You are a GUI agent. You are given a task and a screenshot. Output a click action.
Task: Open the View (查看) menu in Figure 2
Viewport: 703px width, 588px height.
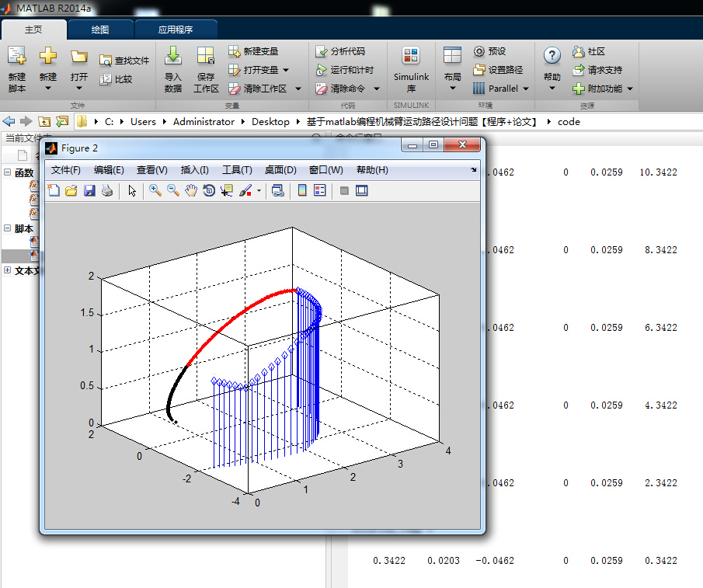(x=152, y=170)
